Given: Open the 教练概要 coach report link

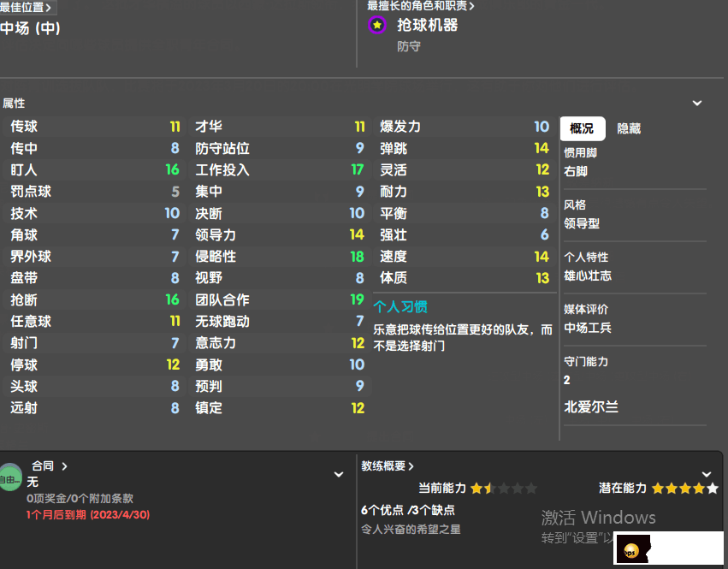Looking at the screenshot, I should tap(388, 466).
